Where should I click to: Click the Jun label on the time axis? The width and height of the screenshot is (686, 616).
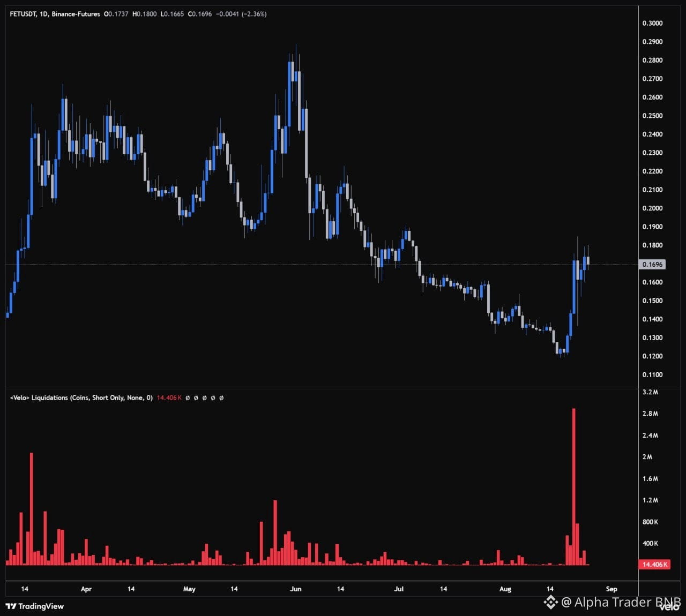point(296,589)
